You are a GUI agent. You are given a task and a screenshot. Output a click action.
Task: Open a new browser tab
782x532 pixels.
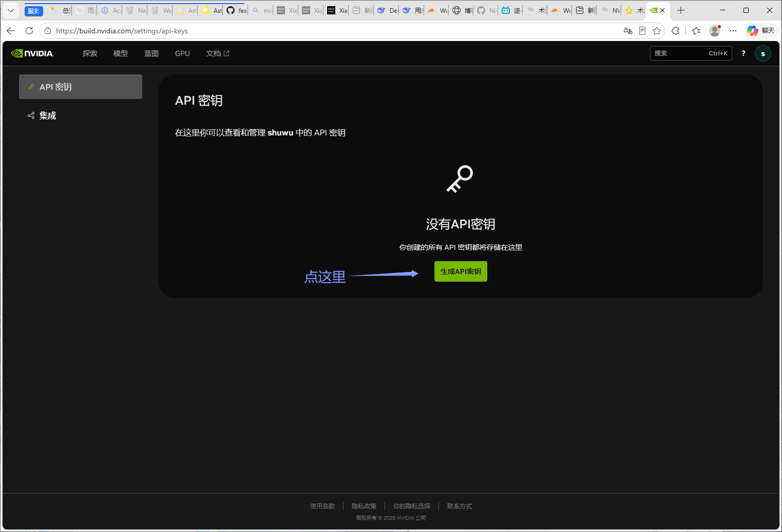pos(681,10)
